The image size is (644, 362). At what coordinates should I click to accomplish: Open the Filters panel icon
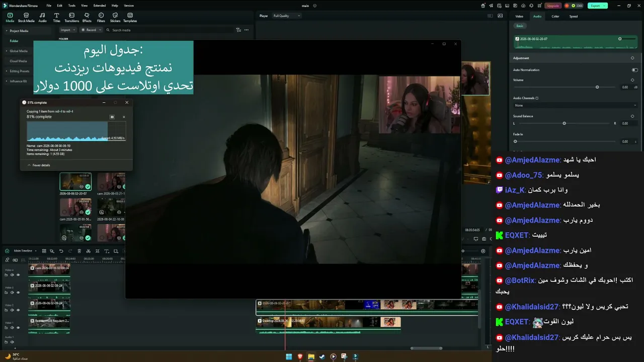click(101, 18)
